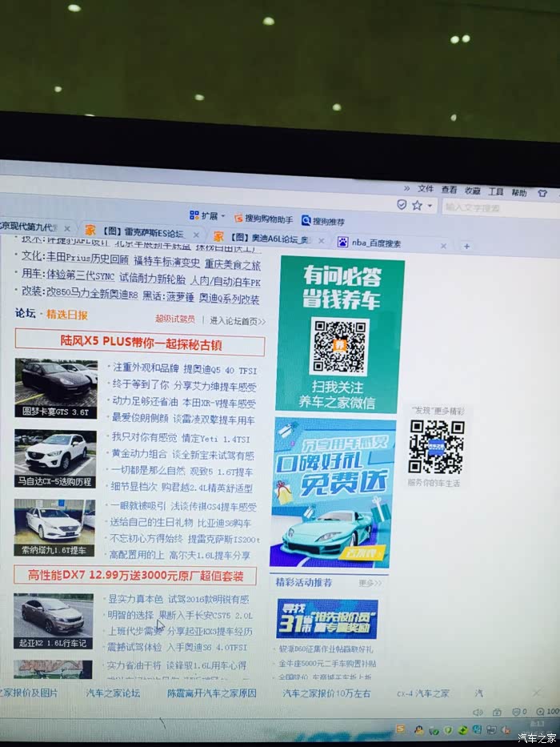The image size is (560, 747).
Task: Open 金牛座5000元二手车购置补贴 link
Action: pyautogui.click(x=327, y=663)
